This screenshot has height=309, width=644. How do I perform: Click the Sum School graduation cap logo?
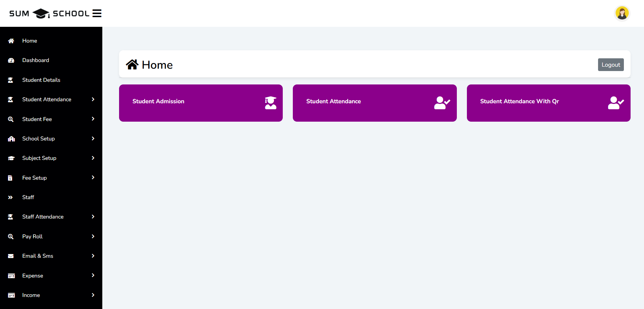(41, 13)
